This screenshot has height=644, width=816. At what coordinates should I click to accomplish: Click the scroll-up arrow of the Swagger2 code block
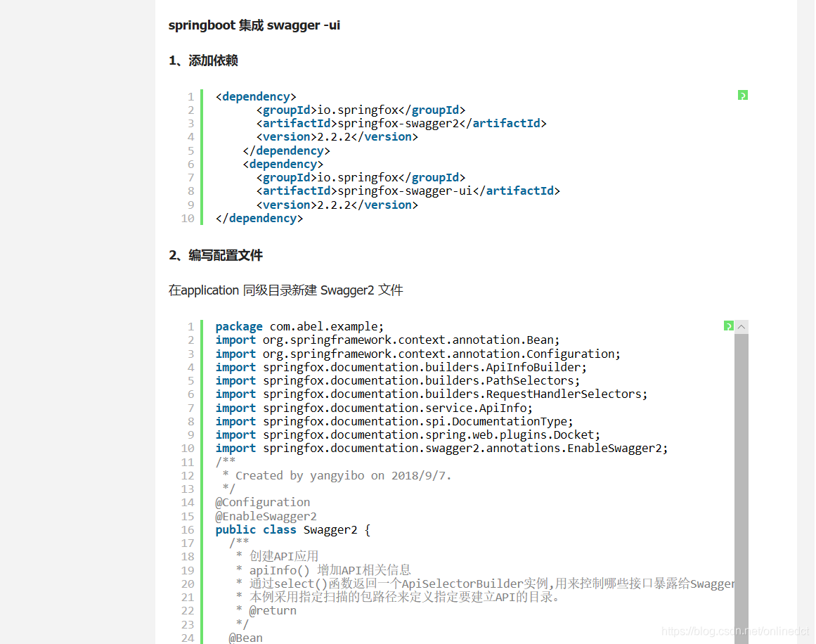point(741,326)
